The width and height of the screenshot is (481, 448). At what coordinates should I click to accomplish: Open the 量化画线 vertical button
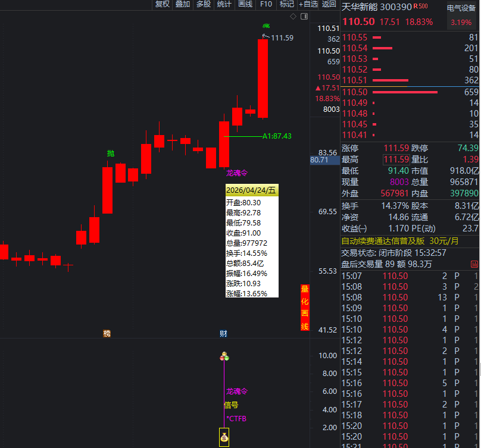point(305,308)
